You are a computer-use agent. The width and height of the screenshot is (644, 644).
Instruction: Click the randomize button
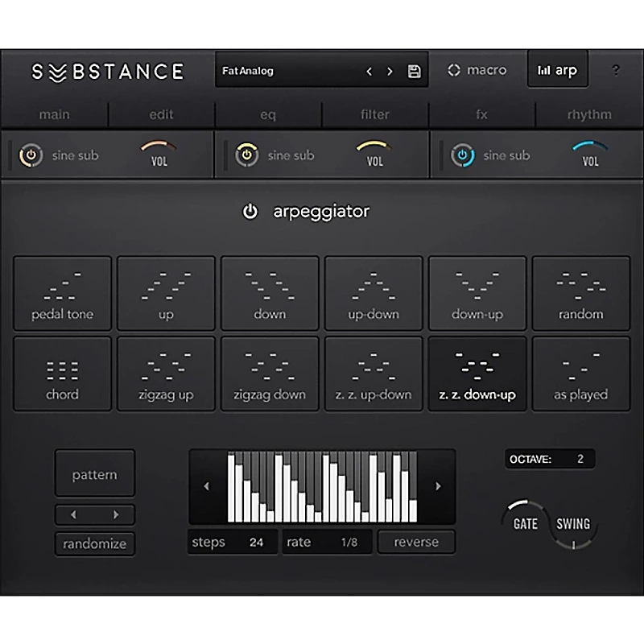click(x=94, y=543)
